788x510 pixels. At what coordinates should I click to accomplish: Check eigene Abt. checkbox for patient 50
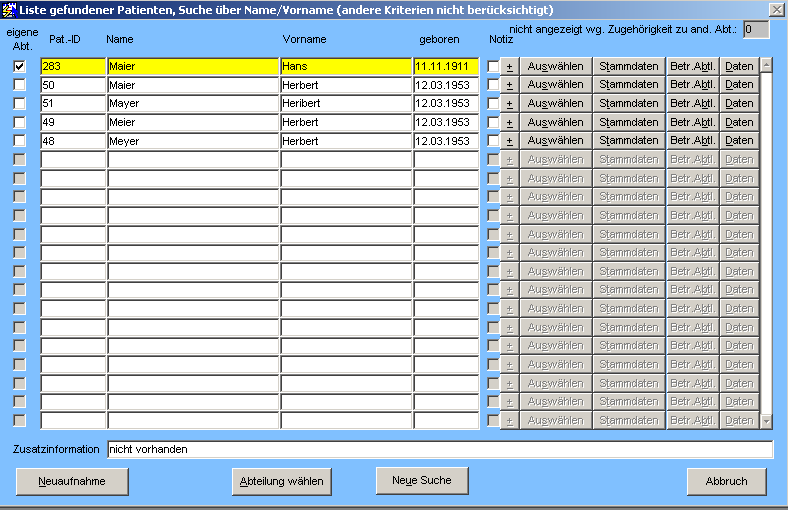click(x=19, y=85)
